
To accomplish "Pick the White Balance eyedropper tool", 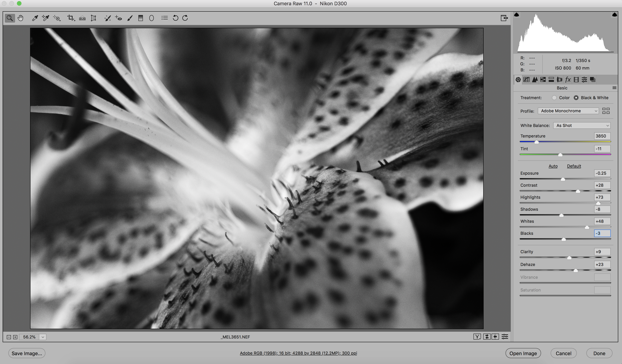I will pos(35,18).
